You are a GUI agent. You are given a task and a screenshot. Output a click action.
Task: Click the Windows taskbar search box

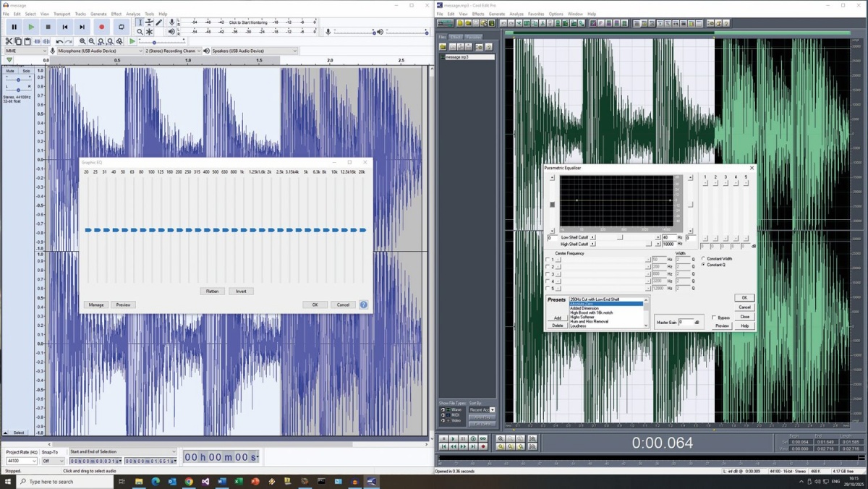(64, 481)
